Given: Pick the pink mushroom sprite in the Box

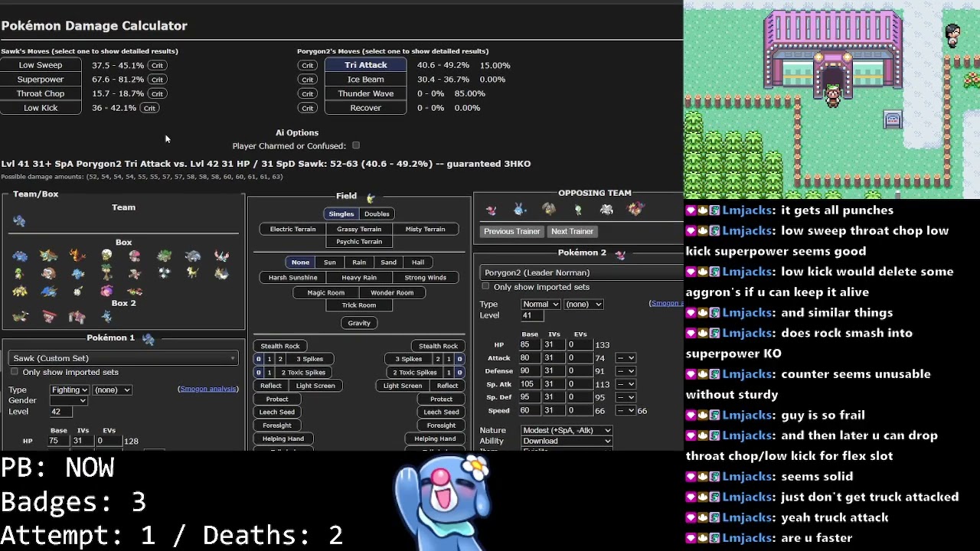Looking at the screenshot, I should (x=135, y=256).
